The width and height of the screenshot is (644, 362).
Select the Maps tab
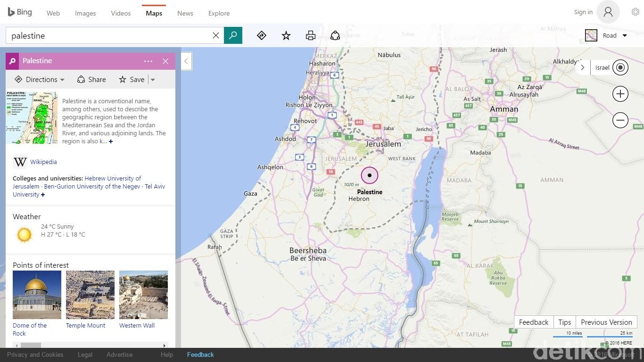tap(154, 13)
